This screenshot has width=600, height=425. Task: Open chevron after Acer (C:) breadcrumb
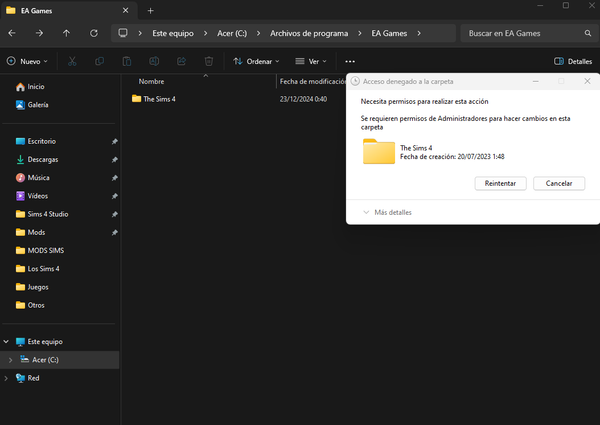pos(258,33)
